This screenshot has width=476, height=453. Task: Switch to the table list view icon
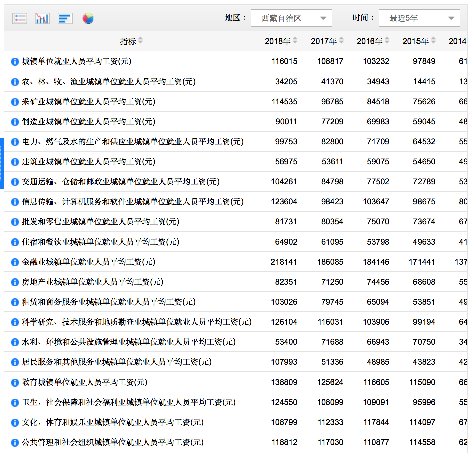pos(20,18)
